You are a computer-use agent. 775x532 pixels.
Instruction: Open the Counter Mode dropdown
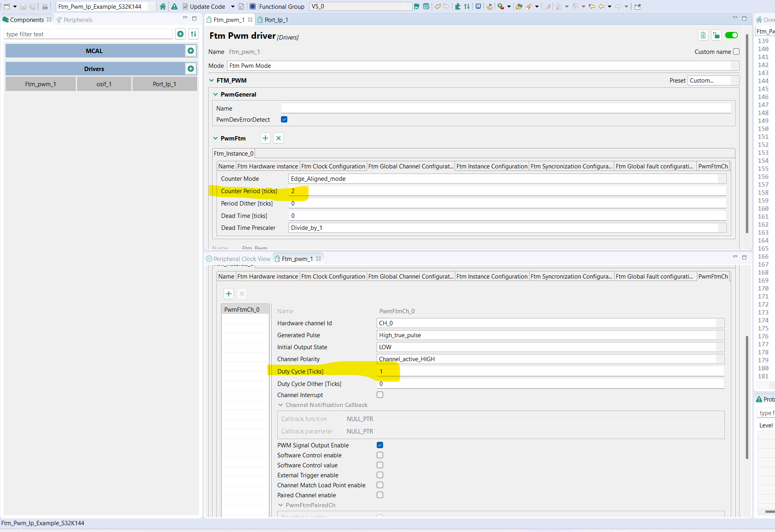[x=507, y=178]
